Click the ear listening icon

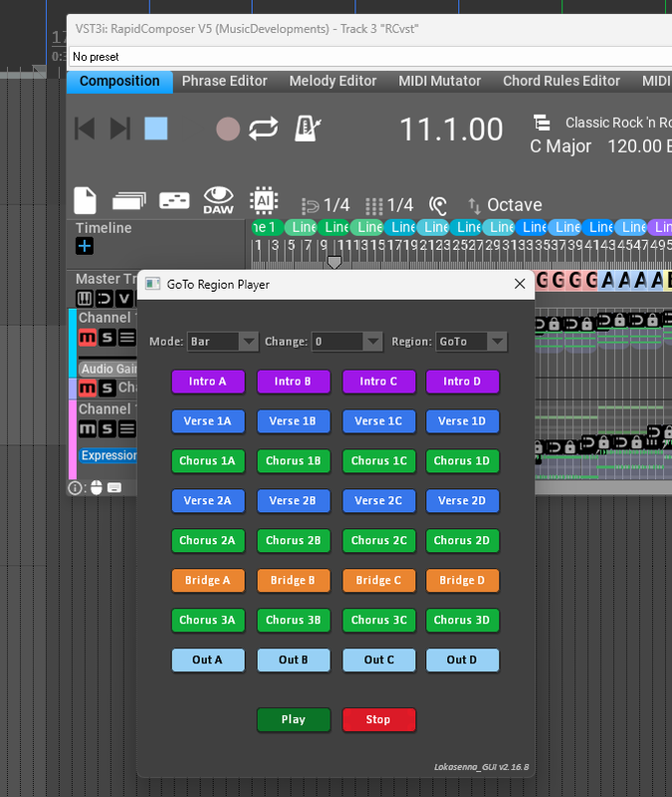click(x=438, y=205)
